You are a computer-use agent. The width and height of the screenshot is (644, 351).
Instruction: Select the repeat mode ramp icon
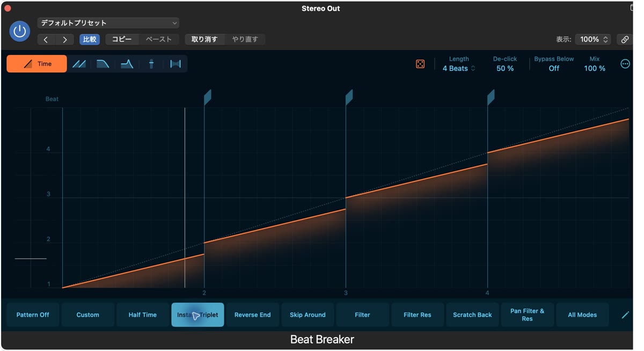79,64
